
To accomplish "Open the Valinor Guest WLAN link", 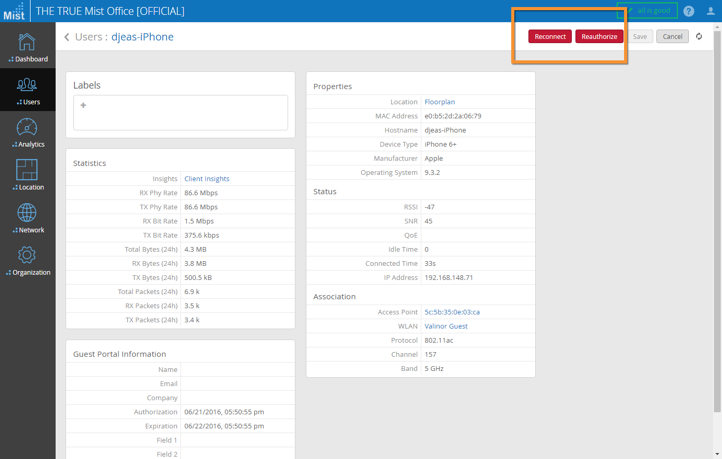I will pos(445,326).
